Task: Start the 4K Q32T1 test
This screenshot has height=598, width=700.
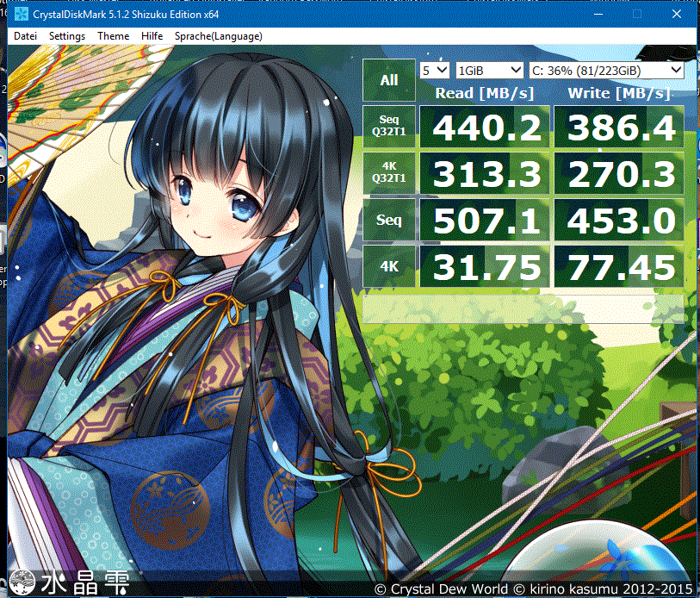Action: (389, 173)
